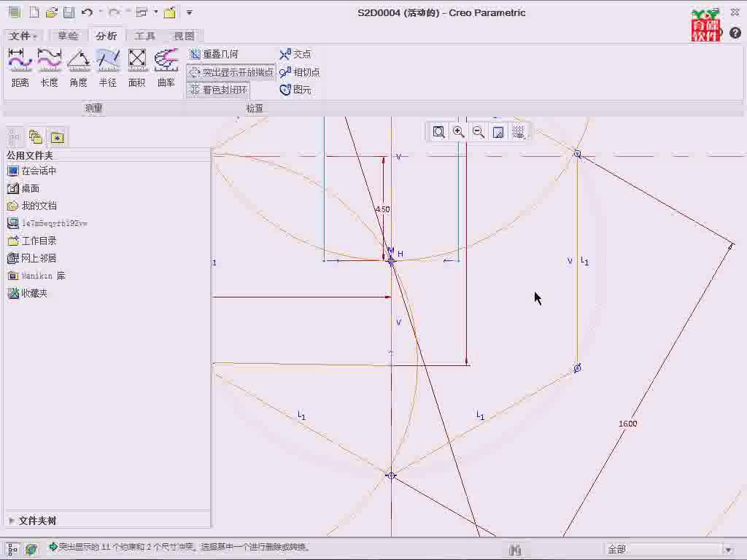
Task: Click the find binoculars icon in status bar
Action: 514,550
